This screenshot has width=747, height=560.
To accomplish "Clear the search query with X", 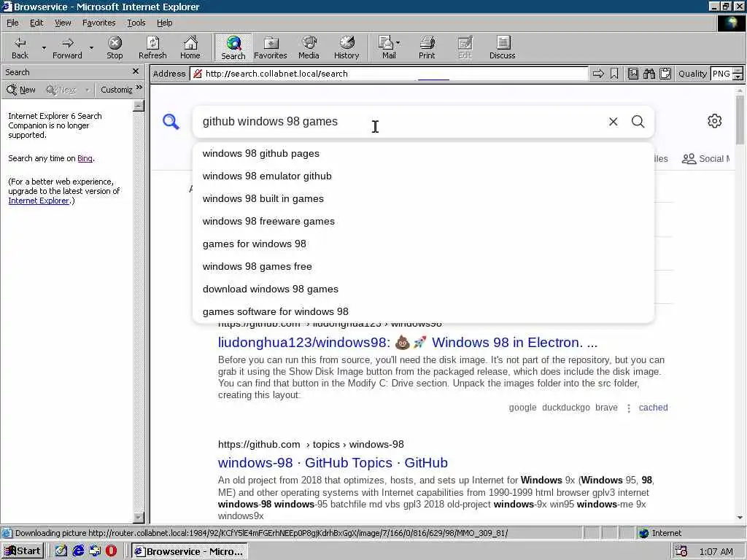I will point(613,122).
